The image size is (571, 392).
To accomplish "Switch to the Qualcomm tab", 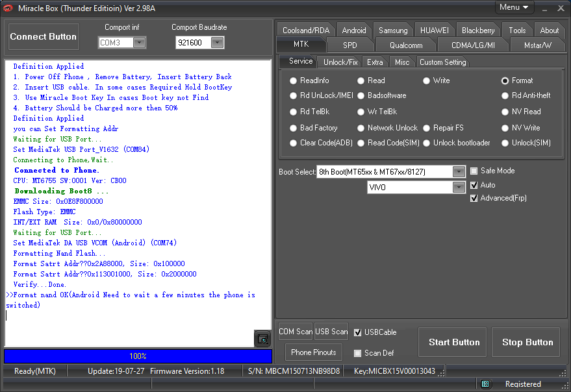I will (406, 45).
